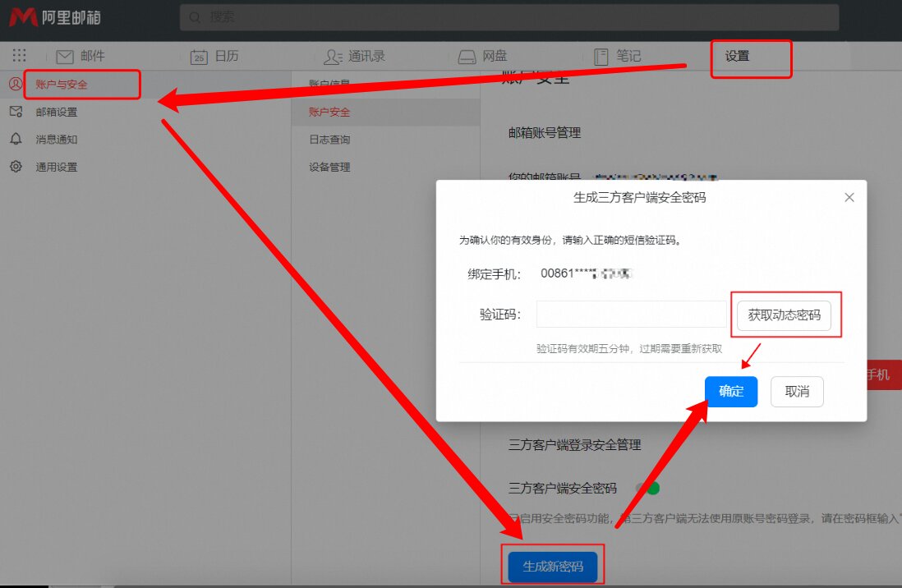Click the contacts icon next to 通讯录
The height and width of the screenshot is (588, 902).
(333, 57)
